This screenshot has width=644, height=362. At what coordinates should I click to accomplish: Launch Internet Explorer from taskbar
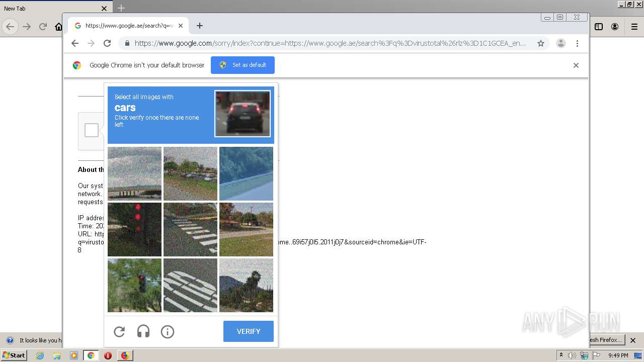pos(40,355)
